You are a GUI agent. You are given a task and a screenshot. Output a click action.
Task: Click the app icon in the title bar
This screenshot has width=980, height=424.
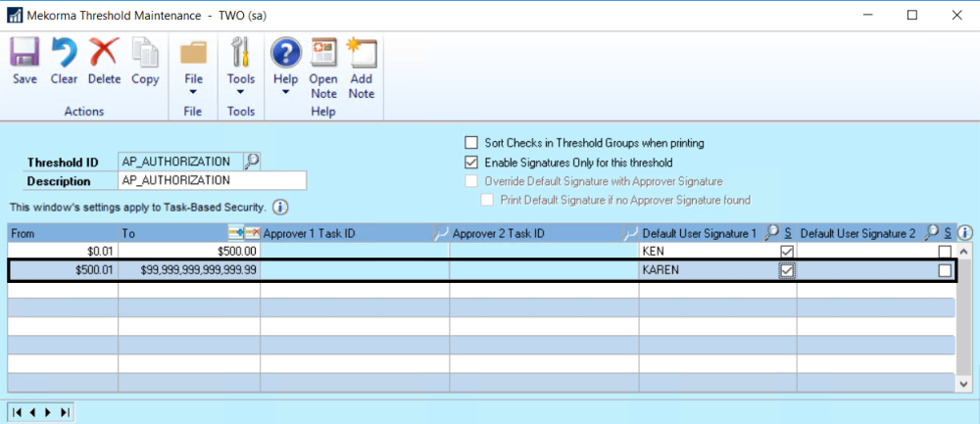click(15, 16)
